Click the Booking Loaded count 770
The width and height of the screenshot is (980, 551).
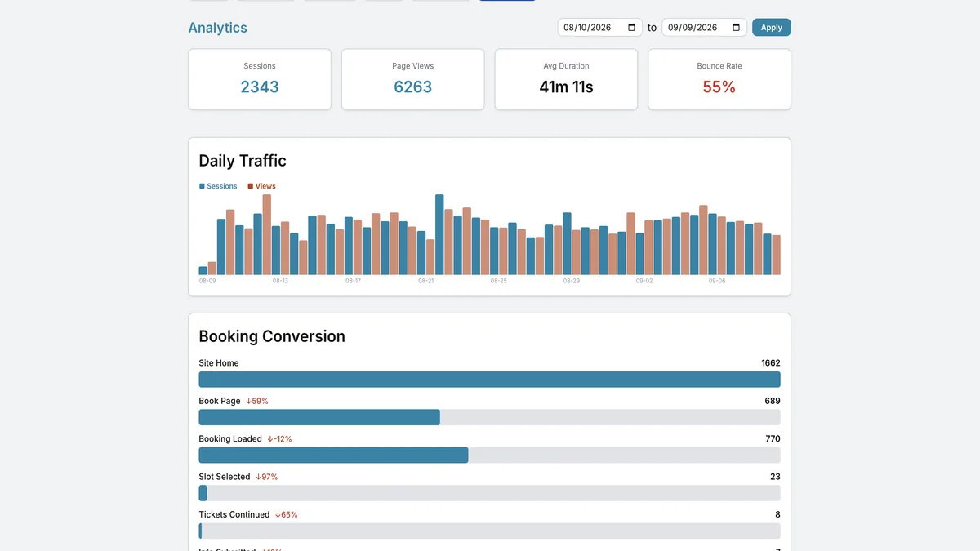tap(773, 439)
